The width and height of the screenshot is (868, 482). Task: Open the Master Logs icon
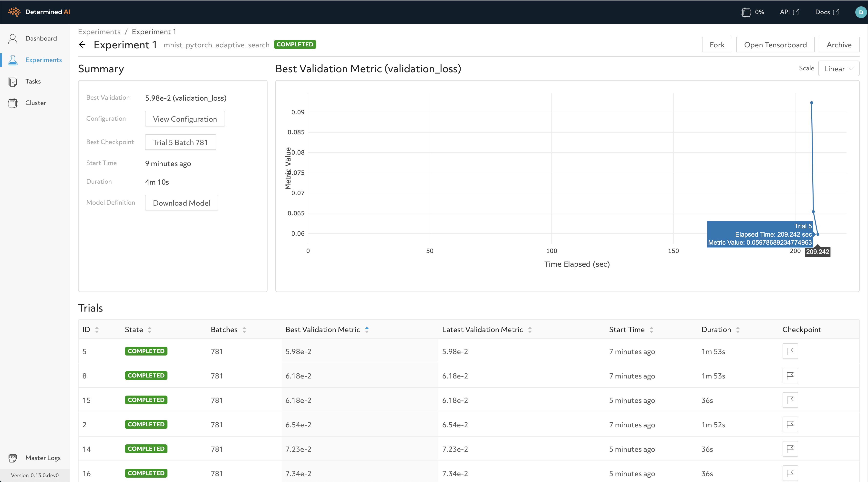(x=13, y=458)
